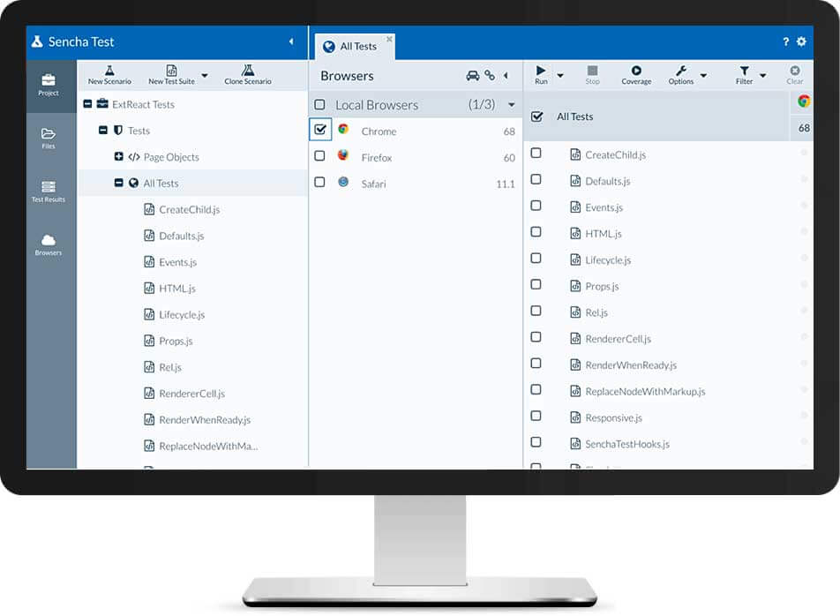Click the Sencha Test flask logo
The width and height of the screenshot is (840, 616).
click(37, 41)
